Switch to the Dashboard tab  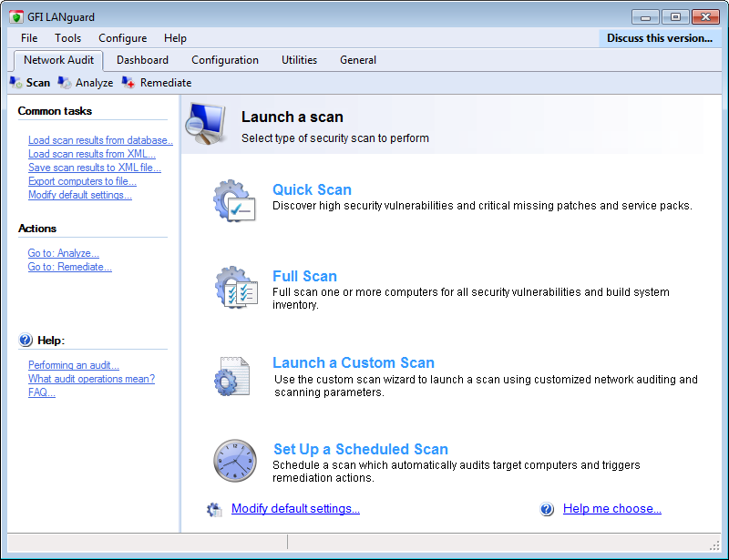click(x=142, y=60)
